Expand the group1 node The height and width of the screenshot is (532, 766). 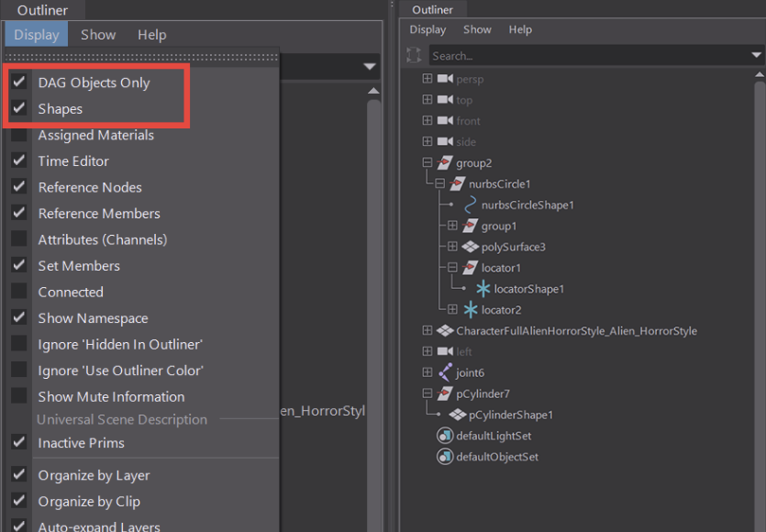pos(453,226)
